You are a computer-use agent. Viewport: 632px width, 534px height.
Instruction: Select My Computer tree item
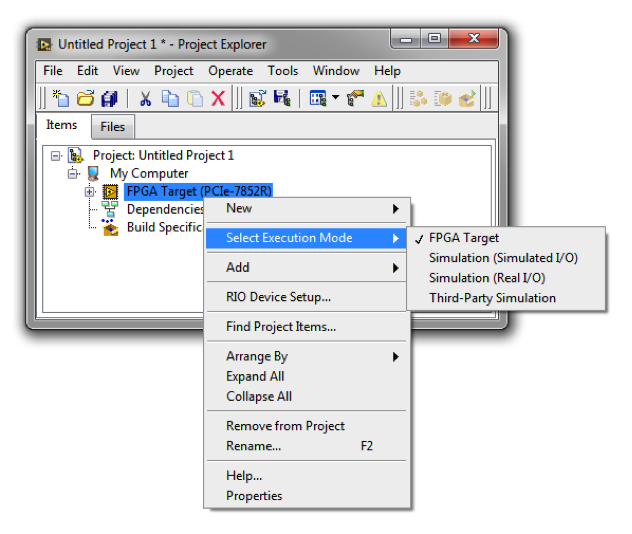click(148, 174)
